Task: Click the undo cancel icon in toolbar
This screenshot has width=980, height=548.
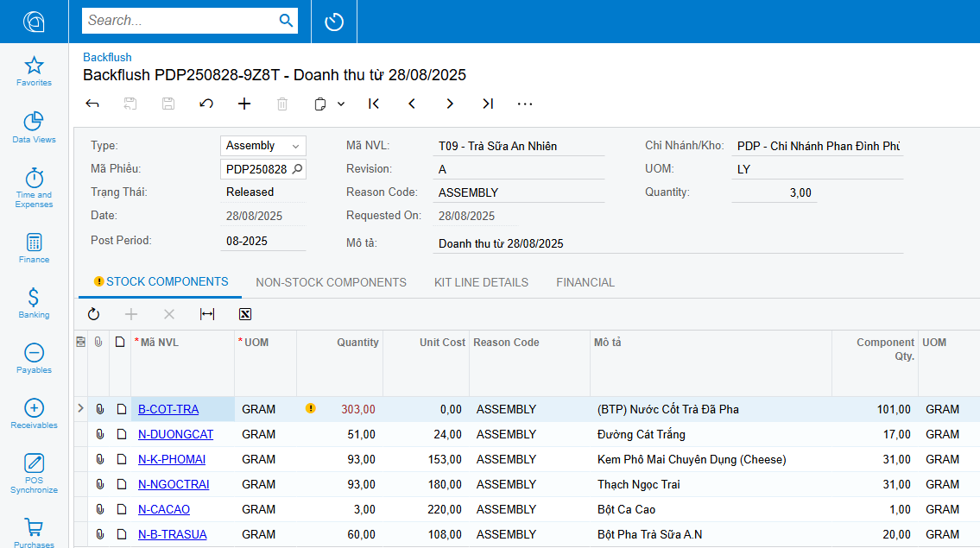Action: [x=206, y=104]
